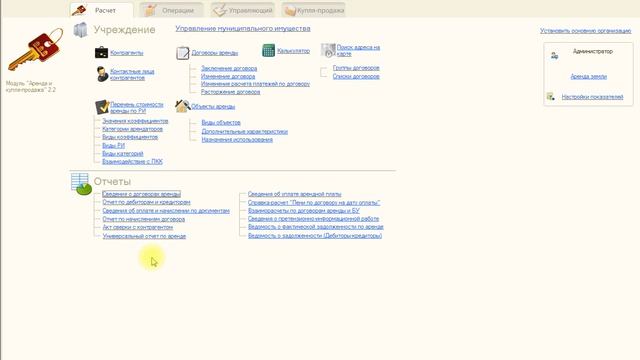Image resolution: width=640 pixels, height=360 pixels.
Task: Open Назначения использования link
Action: [x=237, y=140]
